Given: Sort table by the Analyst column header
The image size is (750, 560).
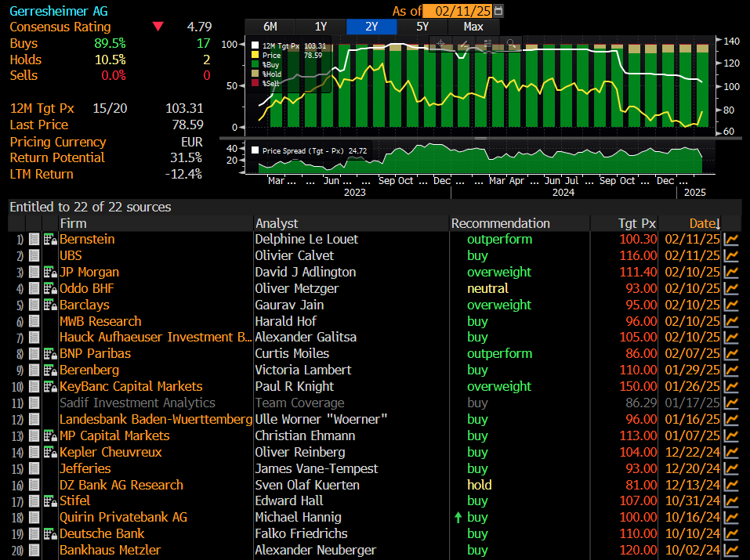Looking at the screenshot, I should (x=277, y=223).
